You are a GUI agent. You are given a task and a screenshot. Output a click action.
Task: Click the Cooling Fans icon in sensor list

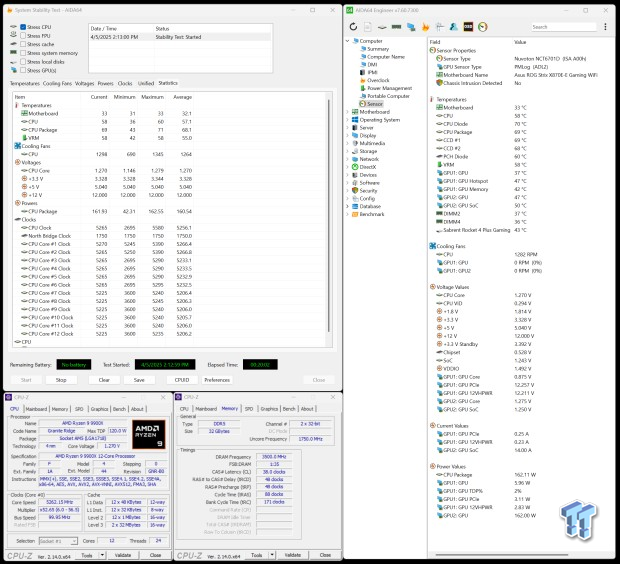coord(433,246)
